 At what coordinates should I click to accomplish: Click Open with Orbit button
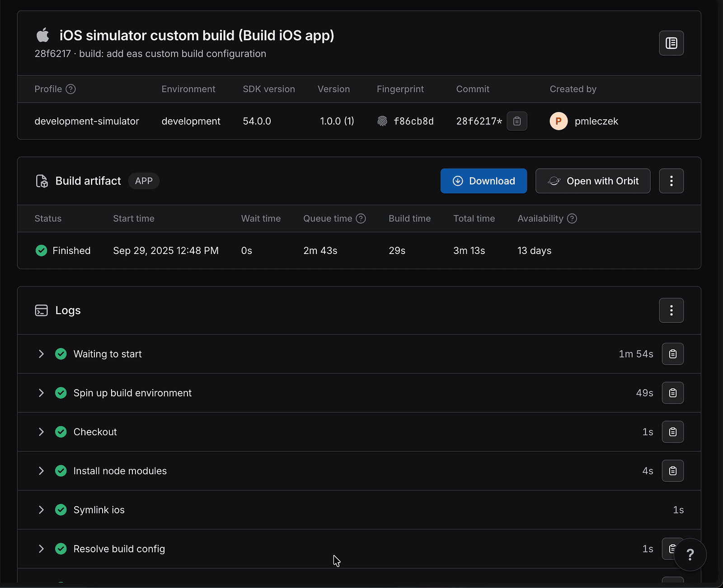tap(593, 181)
